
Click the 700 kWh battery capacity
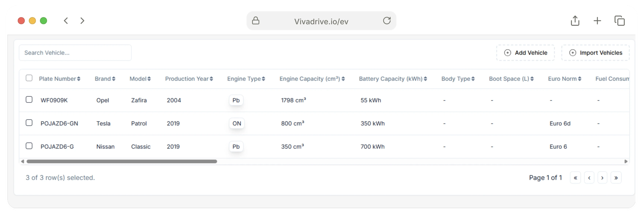coord(372,147)
